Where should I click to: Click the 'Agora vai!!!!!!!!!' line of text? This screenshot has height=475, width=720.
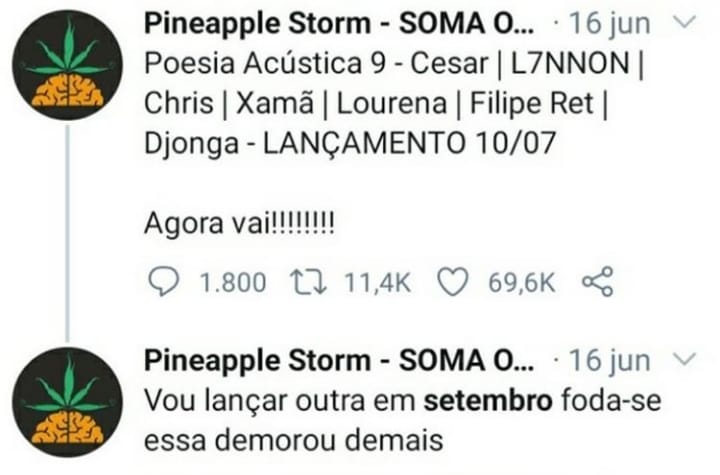239,224
